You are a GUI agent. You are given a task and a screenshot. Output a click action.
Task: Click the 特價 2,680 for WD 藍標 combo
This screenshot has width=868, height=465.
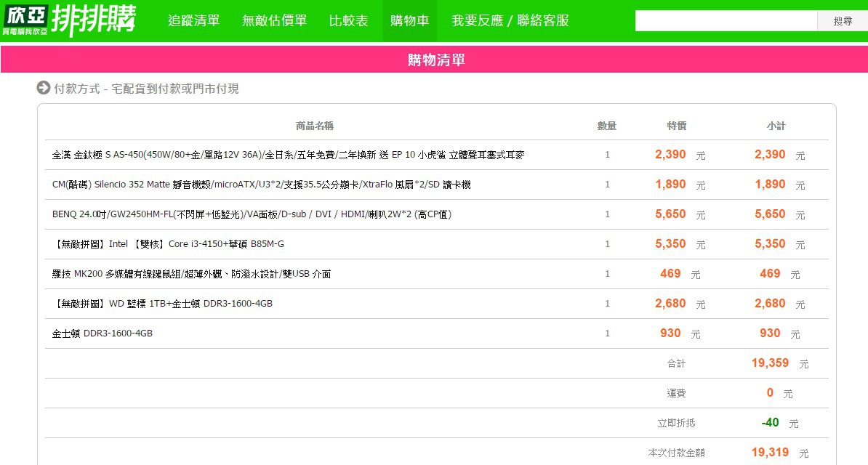tap(670, 304)
